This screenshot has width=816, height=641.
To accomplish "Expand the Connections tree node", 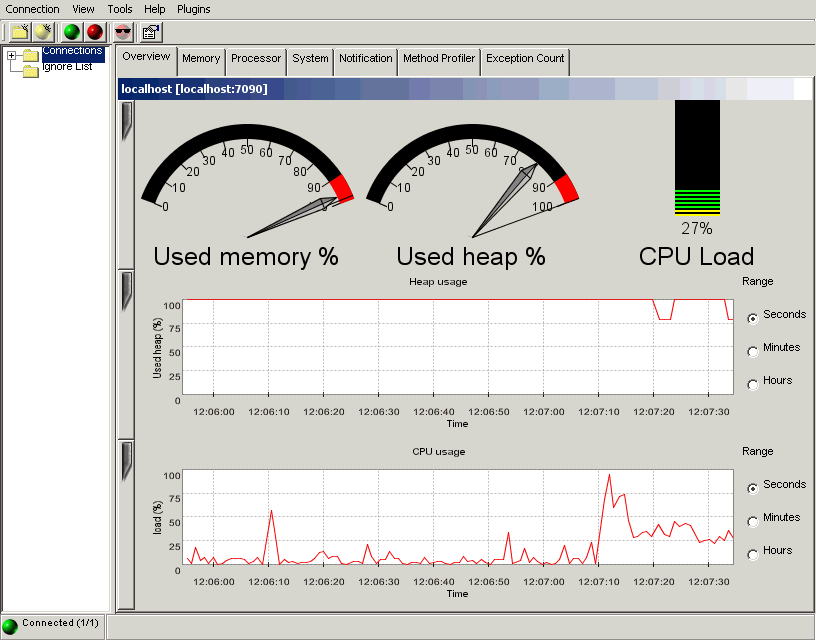I will [11, 55].
